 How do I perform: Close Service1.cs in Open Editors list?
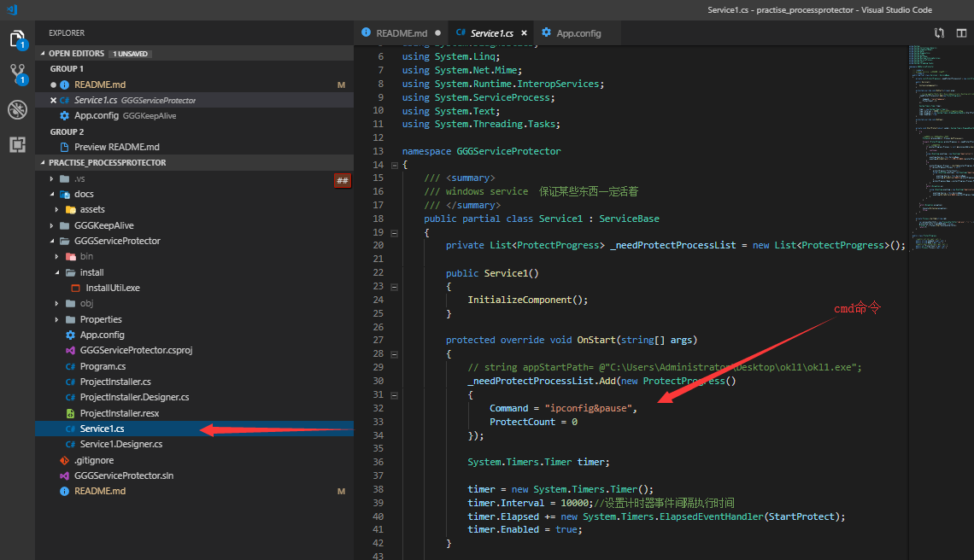[x=53, y=100]
